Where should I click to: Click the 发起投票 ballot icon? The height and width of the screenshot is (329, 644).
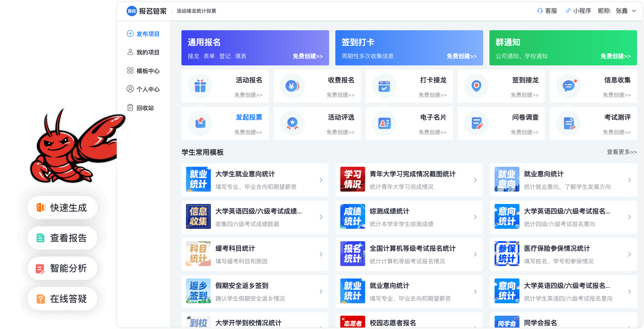click(200, 123)
